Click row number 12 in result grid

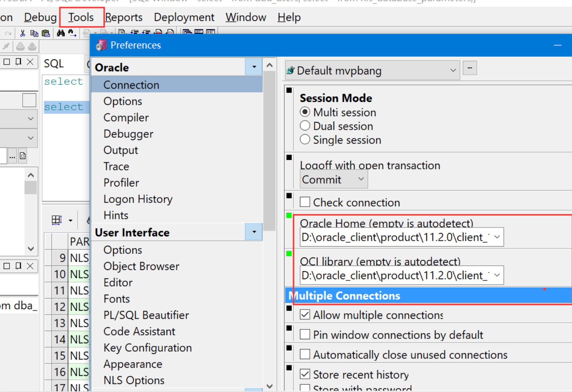click(60, 307)
